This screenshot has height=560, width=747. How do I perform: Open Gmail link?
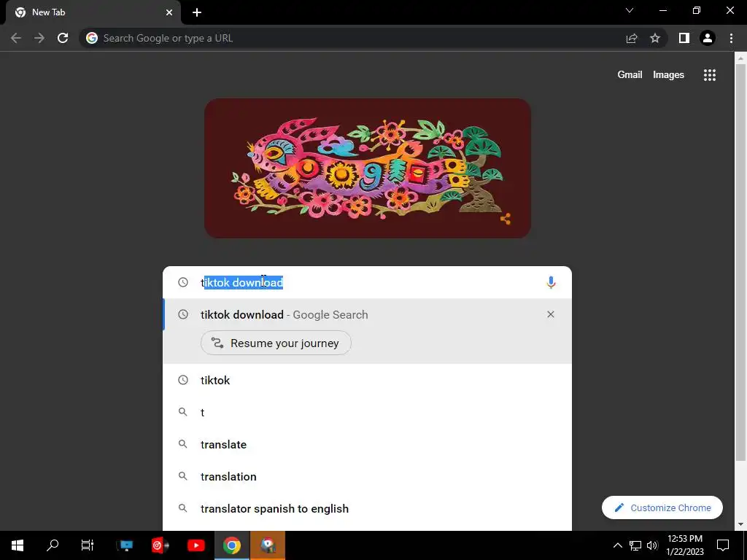630,75
